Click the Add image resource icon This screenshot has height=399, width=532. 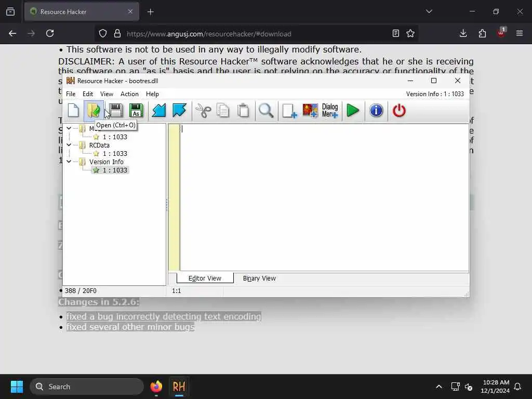click(x=310, y=111)
